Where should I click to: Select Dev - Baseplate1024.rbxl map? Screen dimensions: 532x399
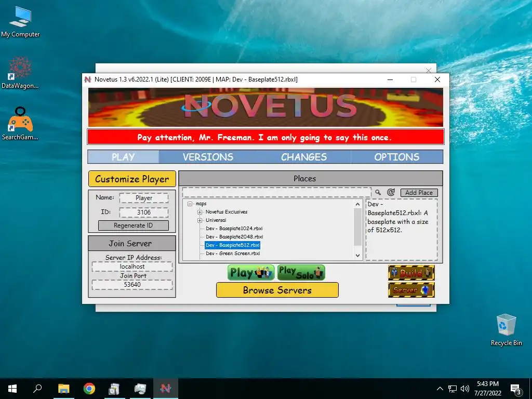pyautogui.click(x=234, y=229)
